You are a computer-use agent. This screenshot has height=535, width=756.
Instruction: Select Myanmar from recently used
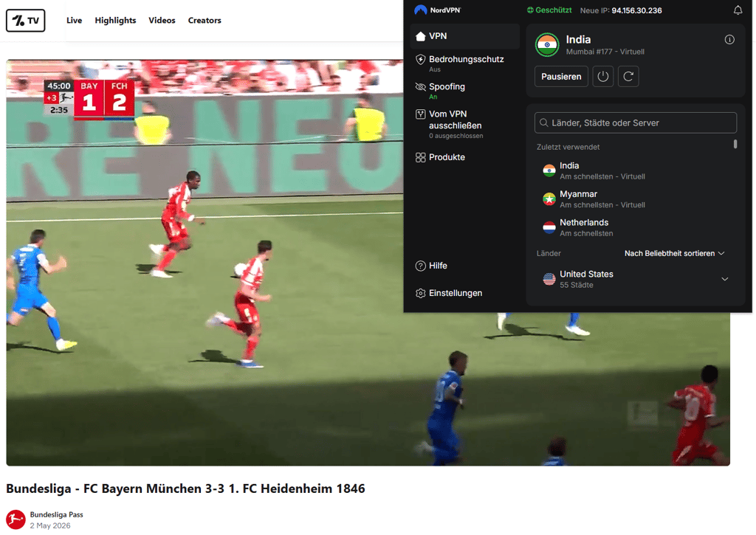pyautogui.click(x=632, y=199)
